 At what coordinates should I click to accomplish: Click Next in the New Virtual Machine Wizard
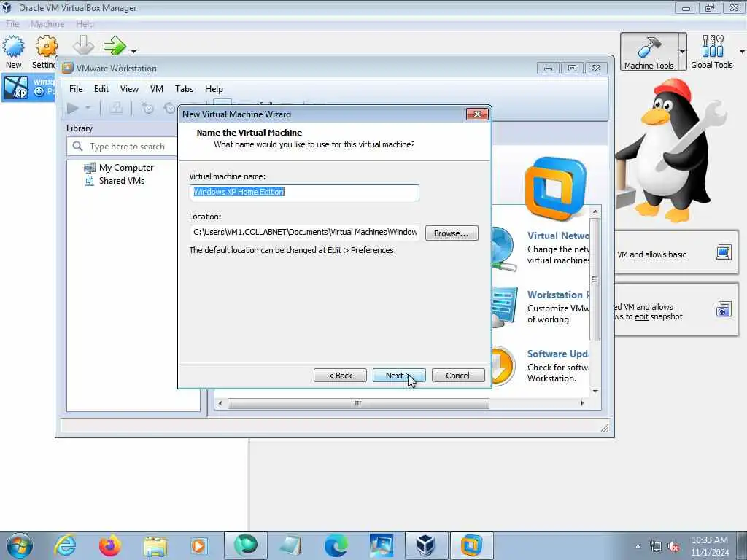399,376
